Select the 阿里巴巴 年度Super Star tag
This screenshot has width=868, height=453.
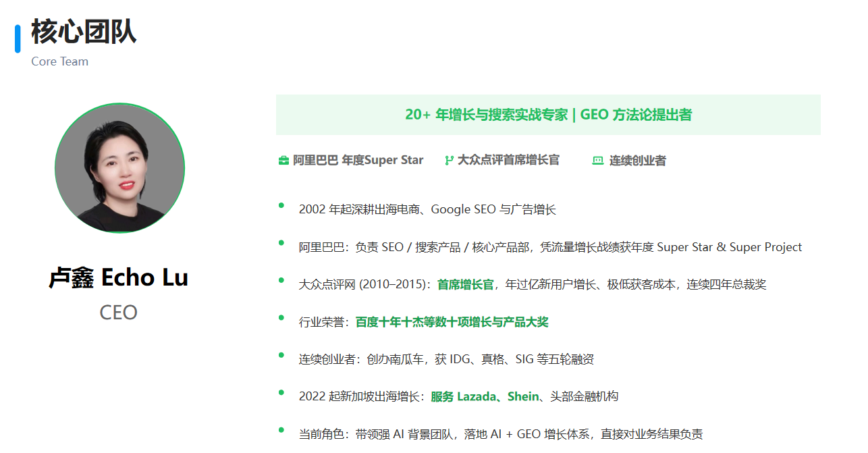point(358,161)
